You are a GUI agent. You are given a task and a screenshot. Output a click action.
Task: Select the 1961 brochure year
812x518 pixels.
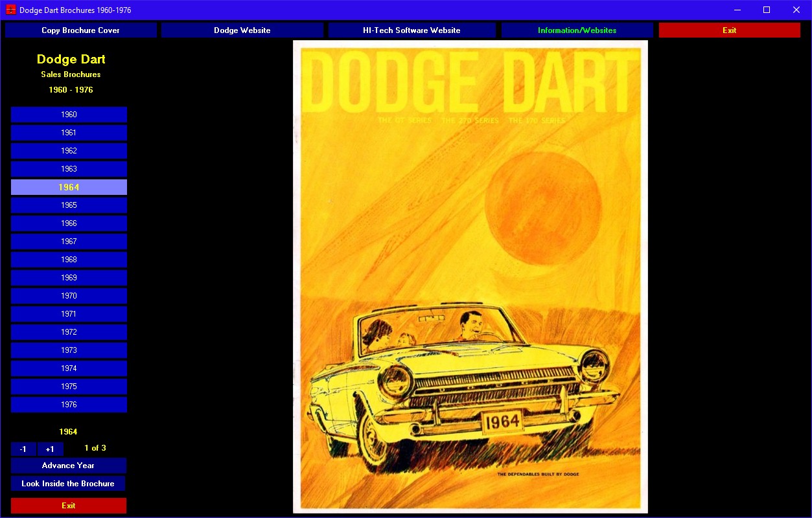[x=69, y=133]
